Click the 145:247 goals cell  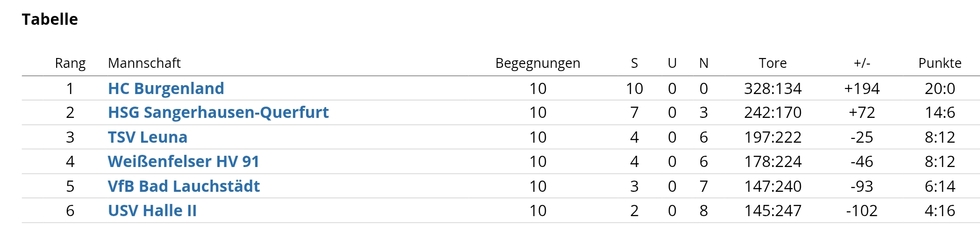point(773,211)
